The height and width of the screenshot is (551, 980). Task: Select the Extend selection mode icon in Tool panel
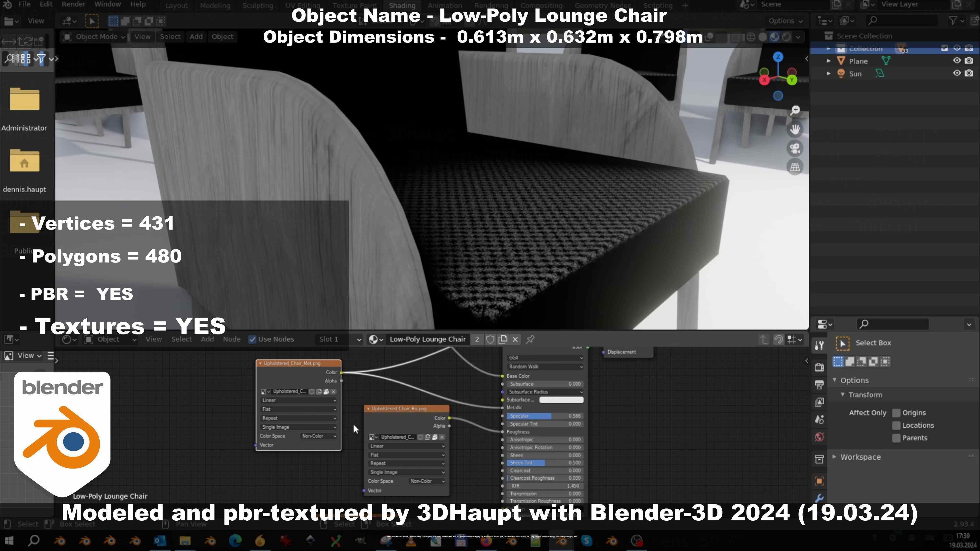850,362
